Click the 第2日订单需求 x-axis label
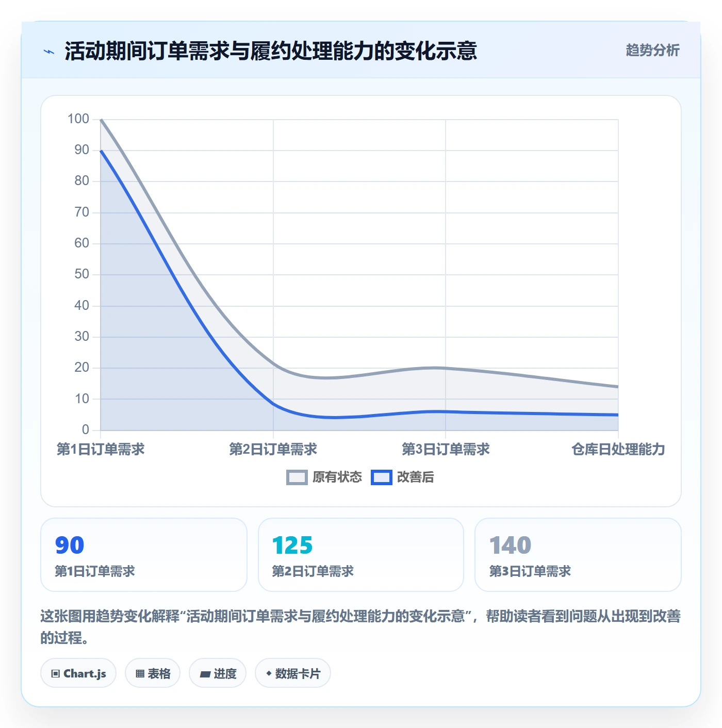 273,449
